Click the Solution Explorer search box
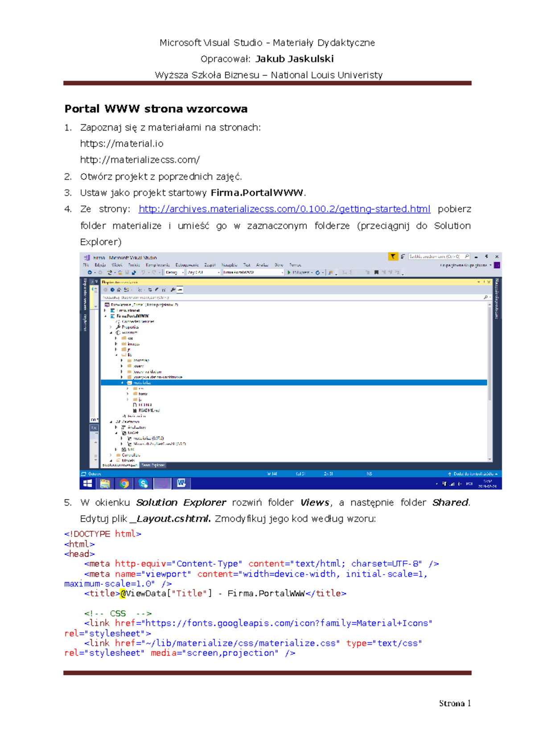Screen dimensions: 535x756 tap(296, 297)
